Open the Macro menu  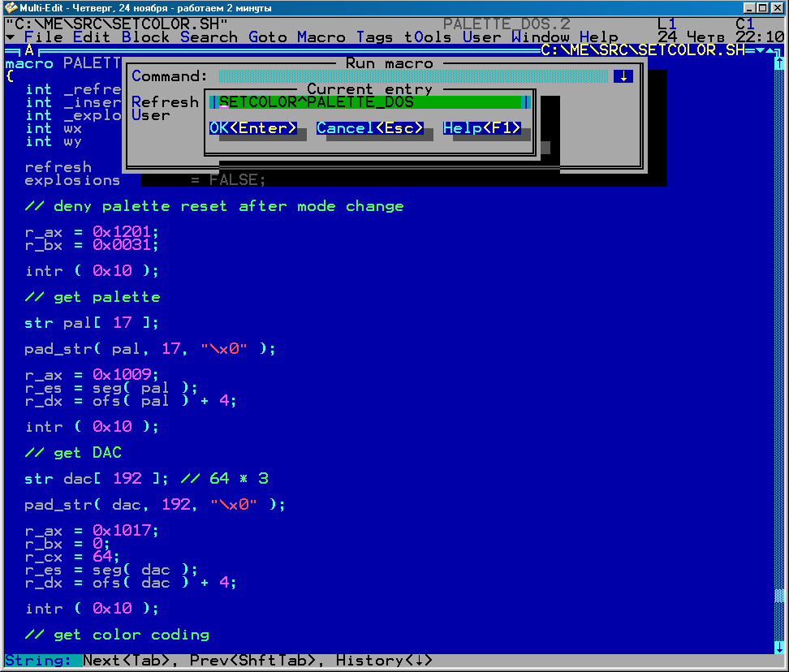pos(321,37)
